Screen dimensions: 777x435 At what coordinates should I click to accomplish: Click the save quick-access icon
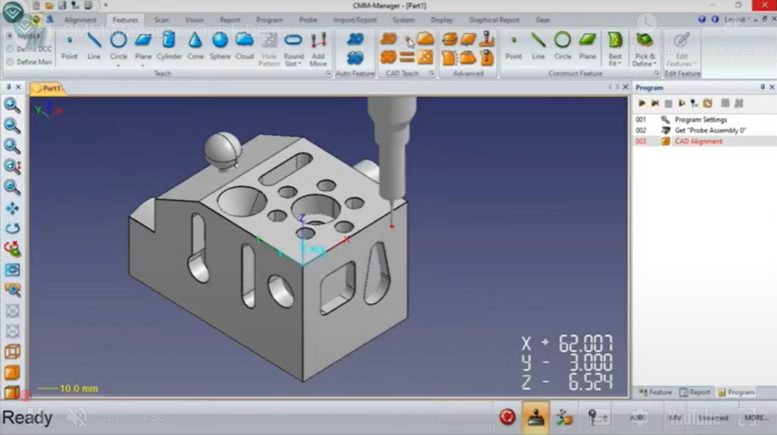62,5
